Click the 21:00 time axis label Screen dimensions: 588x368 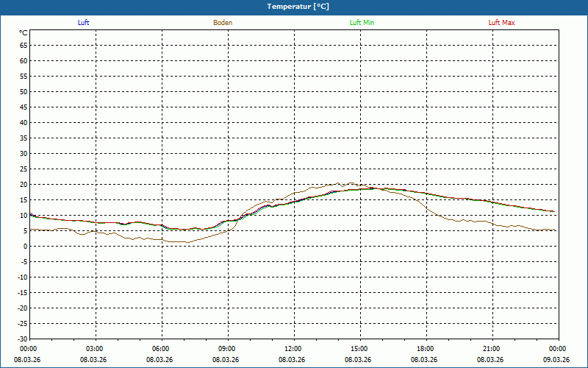[x=491, y=349]
